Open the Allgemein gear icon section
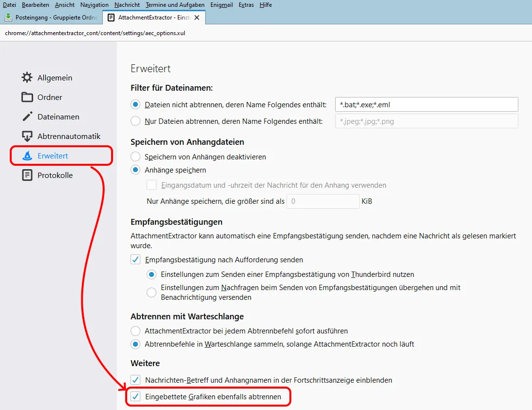532x410 pixels. click(x=27, y=78)
